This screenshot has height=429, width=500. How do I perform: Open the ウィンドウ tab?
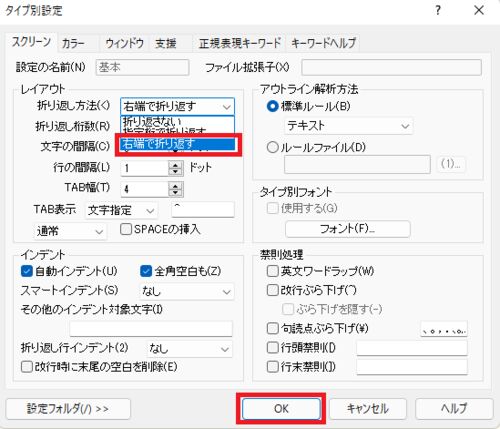pos(124,43)
